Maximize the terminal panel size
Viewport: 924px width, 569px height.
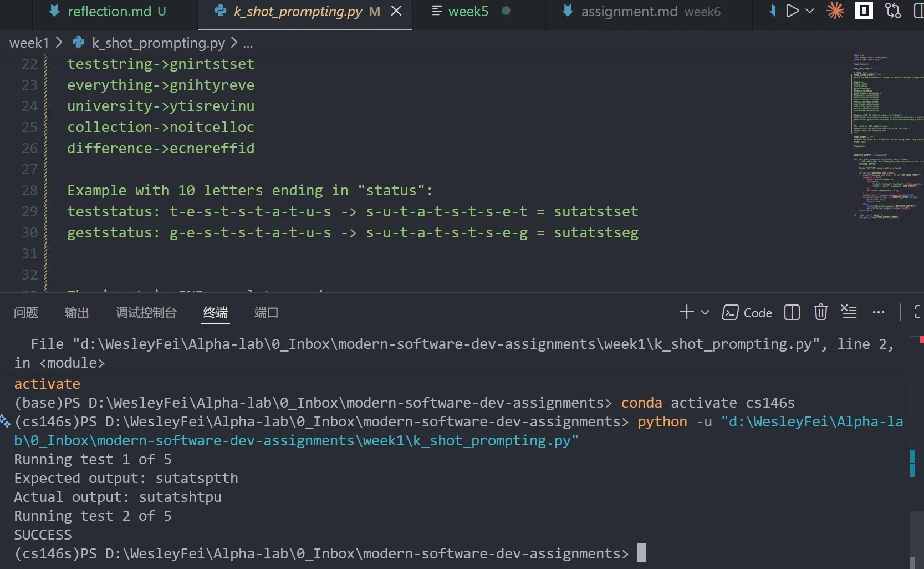coord(917,312)
